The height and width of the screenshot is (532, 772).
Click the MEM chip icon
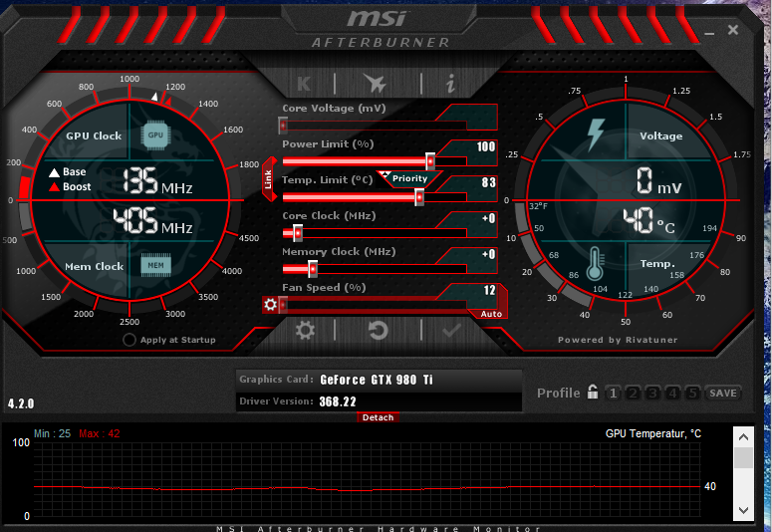(x=155, y=265)
